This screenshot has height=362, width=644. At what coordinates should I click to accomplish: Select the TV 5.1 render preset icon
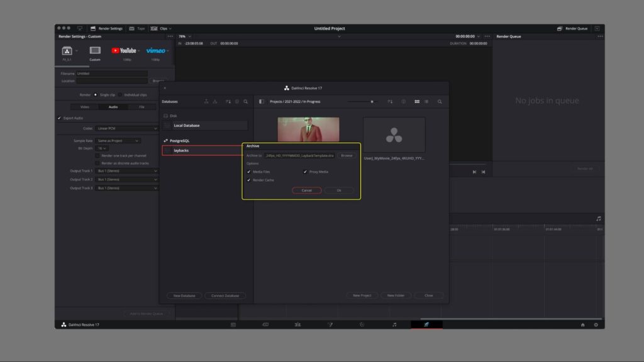67,51
